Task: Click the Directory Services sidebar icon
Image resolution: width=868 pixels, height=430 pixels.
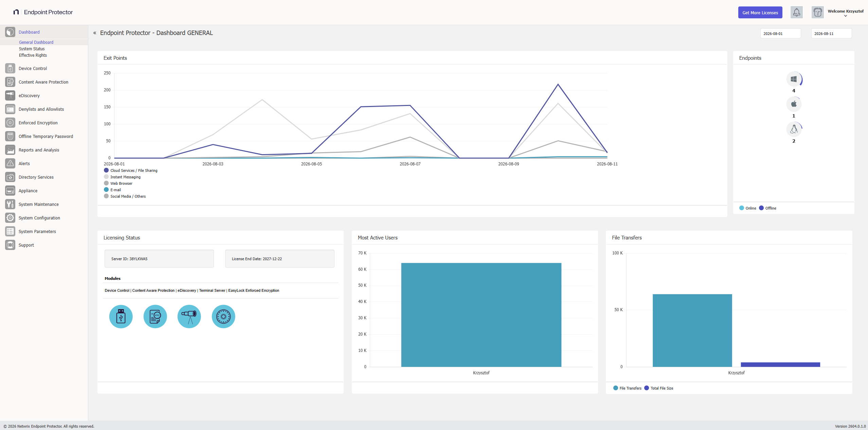Action: (x=10, y=177)
